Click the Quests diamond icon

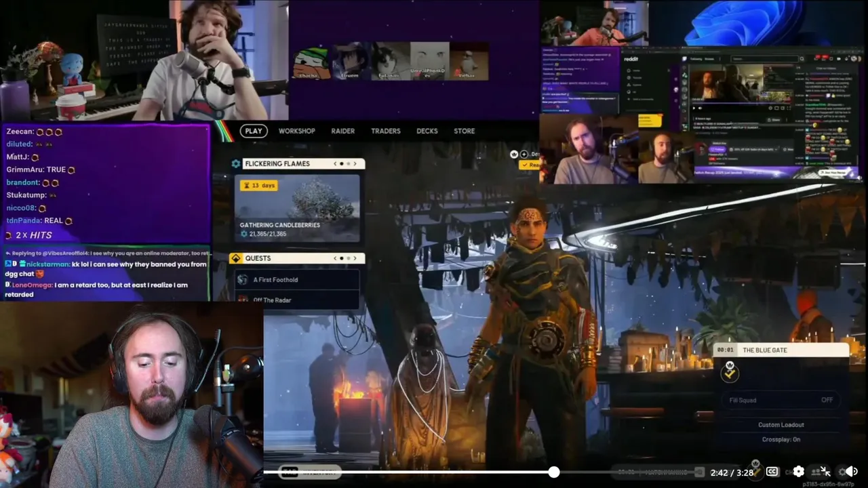(236, 258)
